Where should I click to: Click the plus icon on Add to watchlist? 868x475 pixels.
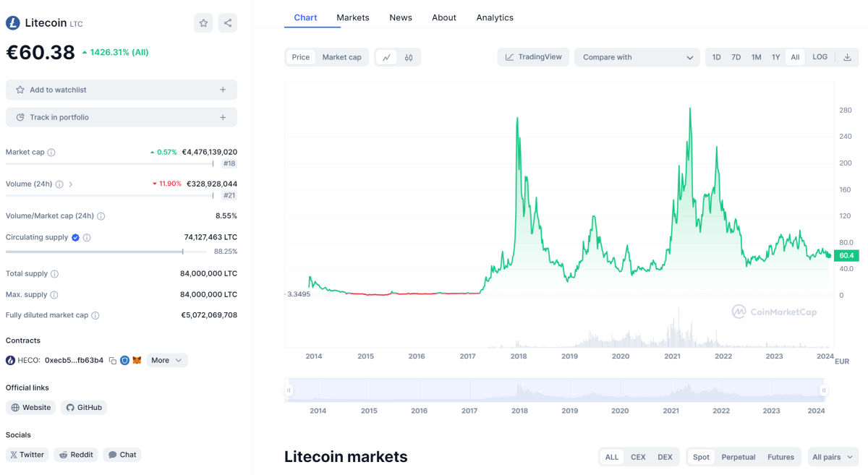pos(223,90)
